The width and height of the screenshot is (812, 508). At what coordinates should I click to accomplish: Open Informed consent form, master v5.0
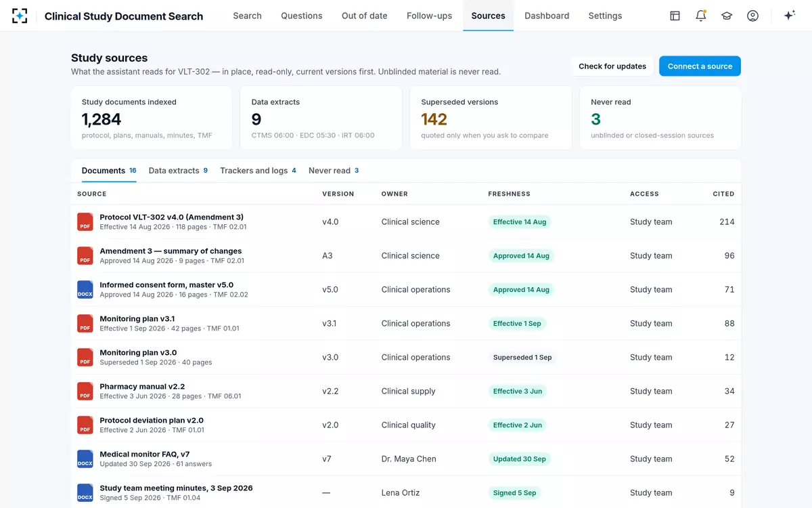[x=166, y=285]
